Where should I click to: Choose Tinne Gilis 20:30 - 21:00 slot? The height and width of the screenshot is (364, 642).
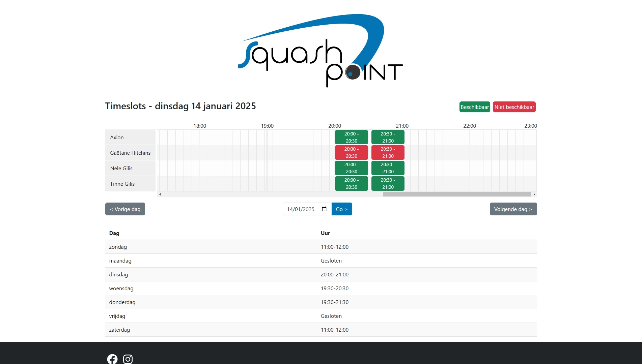388,184
